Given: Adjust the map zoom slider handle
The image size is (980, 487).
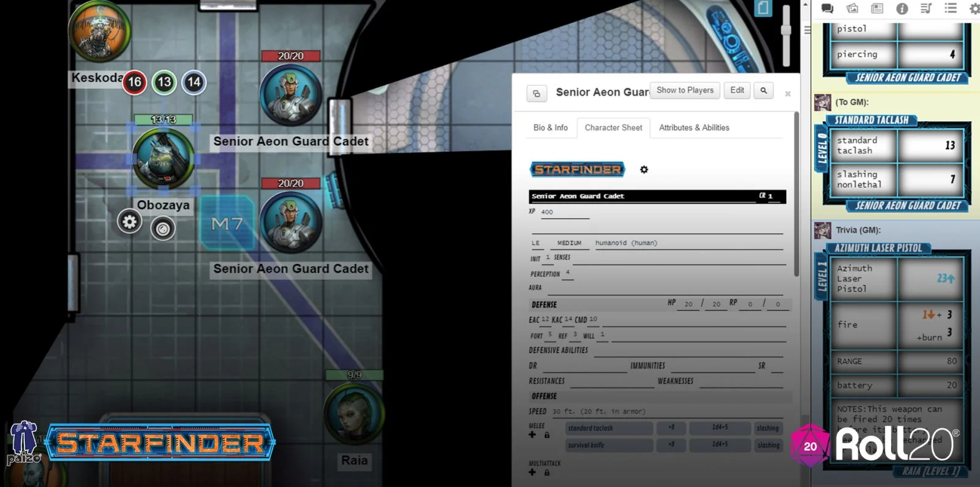Looking at the screenshot, I should pos(786,30).
